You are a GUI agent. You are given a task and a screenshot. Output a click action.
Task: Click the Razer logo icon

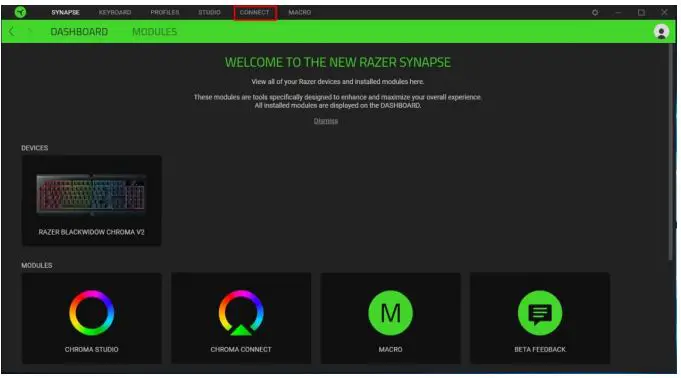(20, 12)
